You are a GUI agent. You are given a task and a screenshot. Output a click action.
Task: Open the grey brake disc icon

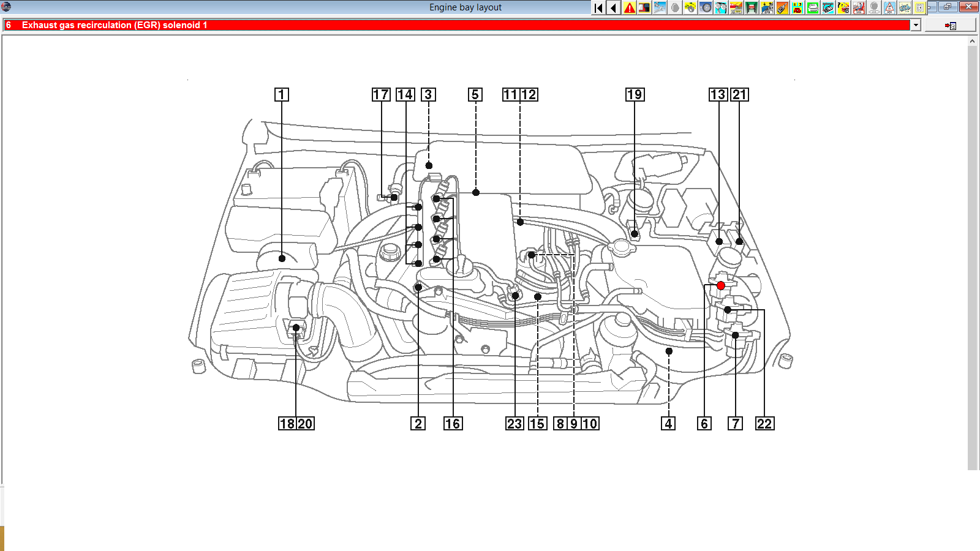874,8
